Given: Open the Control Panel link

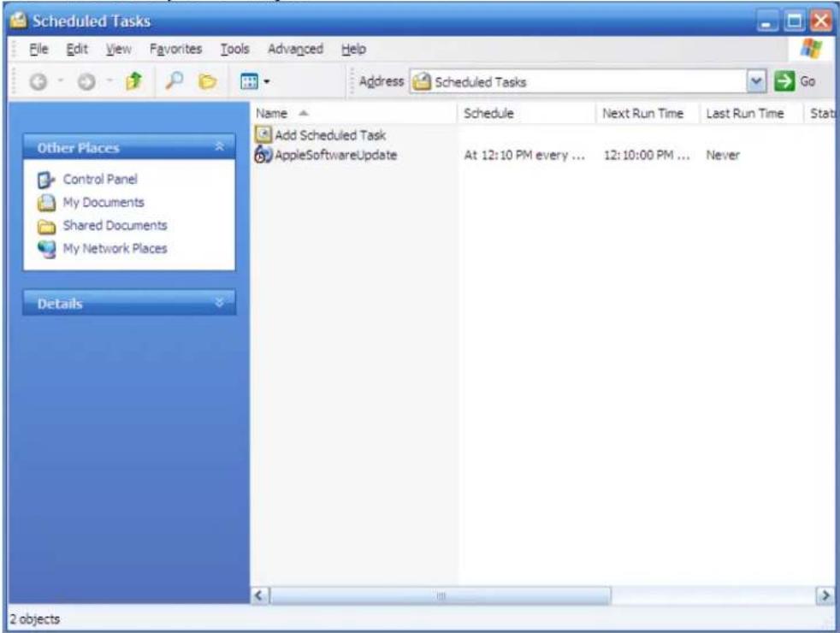Looking at the screenshot, I should (100, 180).
